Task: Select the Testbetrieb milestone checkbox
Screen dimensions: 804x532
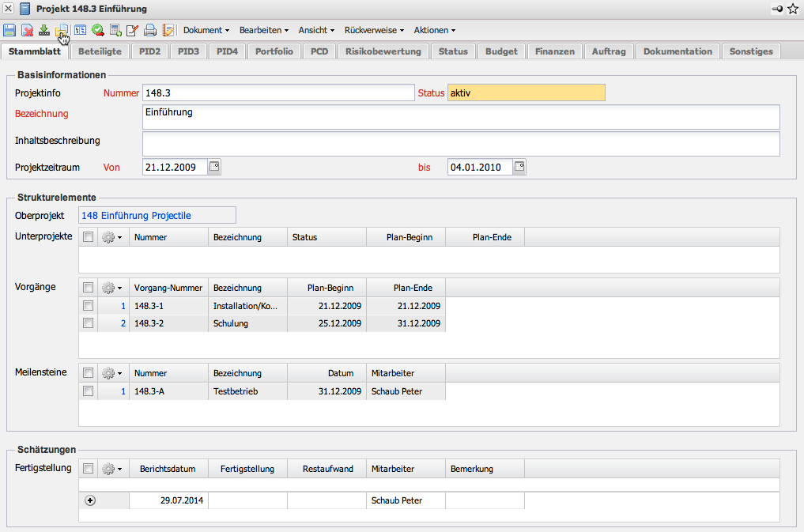Action: point(89,391)
